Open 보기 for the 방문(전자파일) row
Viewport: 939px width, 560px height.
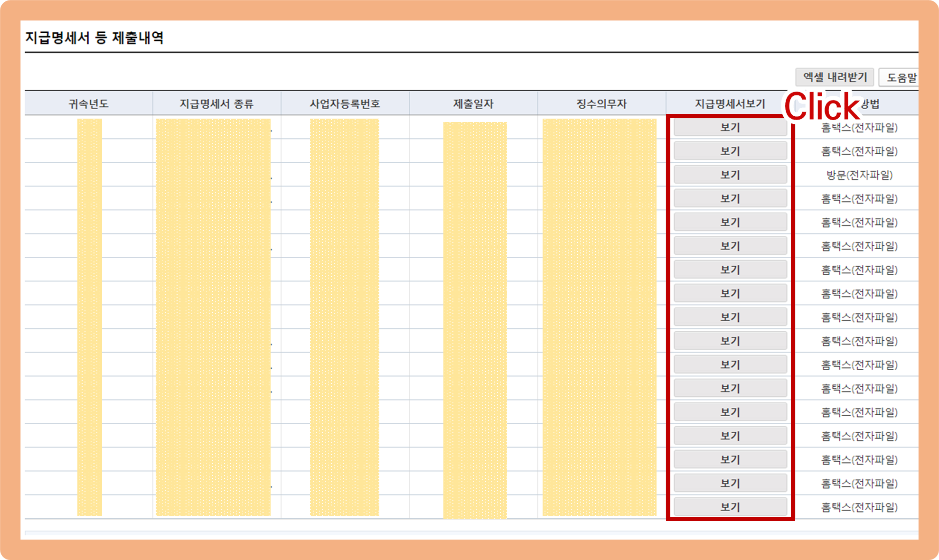[730, 175]
